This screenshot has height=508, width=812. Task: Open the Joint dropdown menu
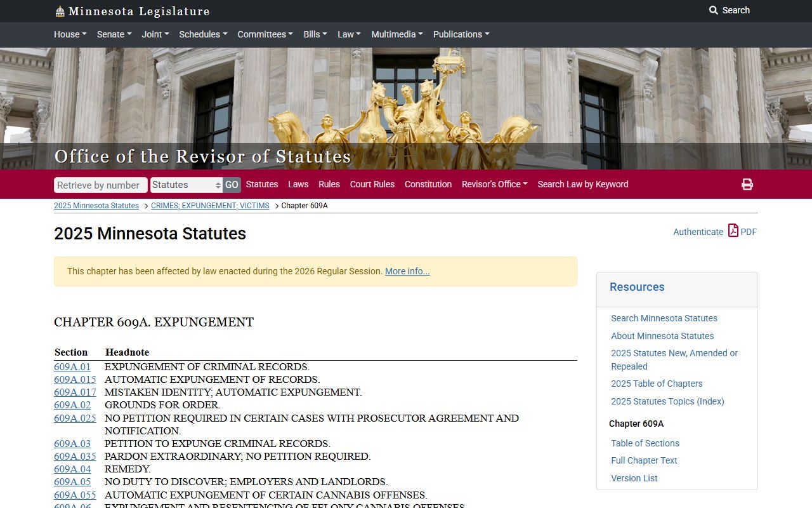[155, 34]
